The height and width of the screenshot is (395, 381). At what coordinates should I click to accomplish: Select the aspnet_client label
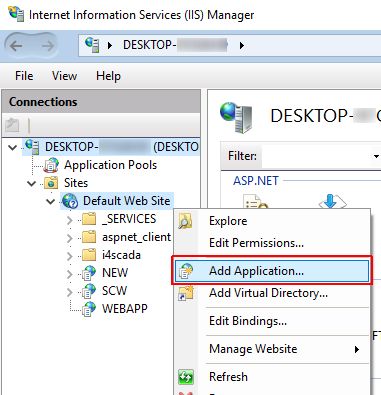point(136,237)
